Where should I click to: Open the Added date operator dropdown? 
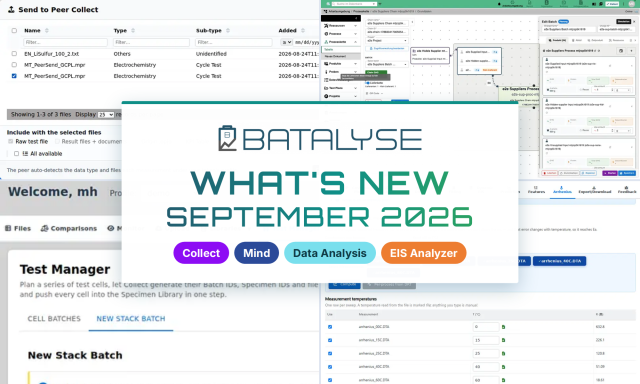point(287,42)
